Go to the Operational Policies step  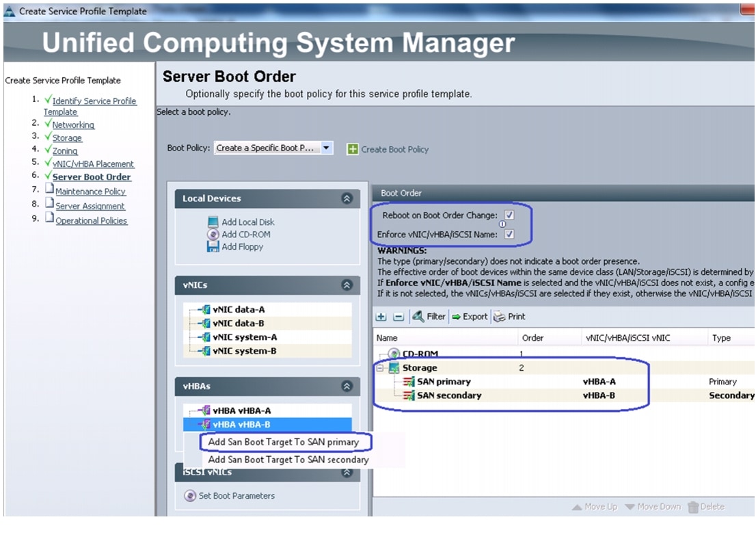pyautogui.click(x=92, y=220)
